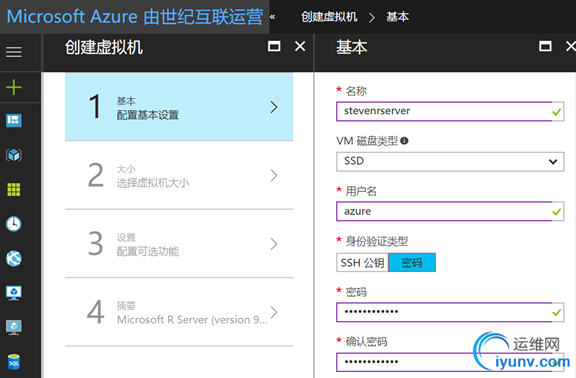Click the 名称 field containing stevenrserver
The image size is (576, 378).
(450, 111)
